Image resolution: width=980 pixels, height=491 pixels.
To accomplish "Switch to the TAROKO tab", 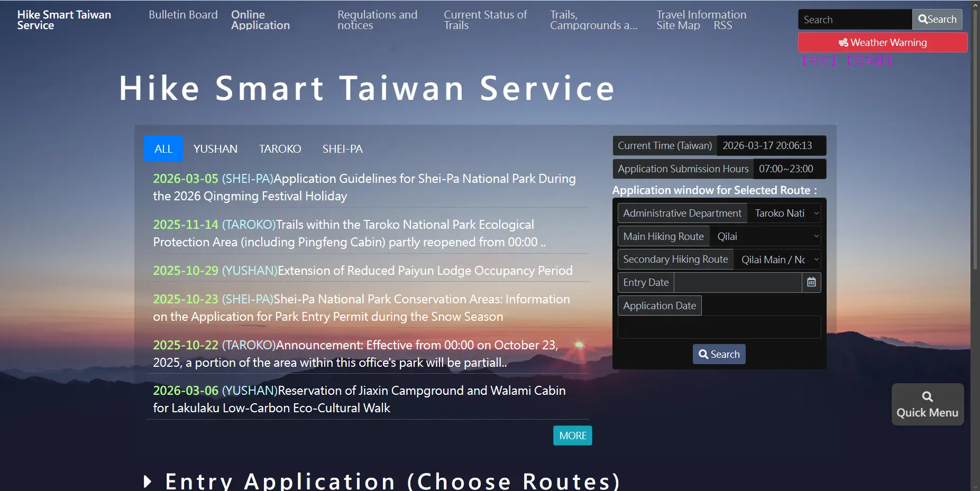I will [x=280, y=149].
